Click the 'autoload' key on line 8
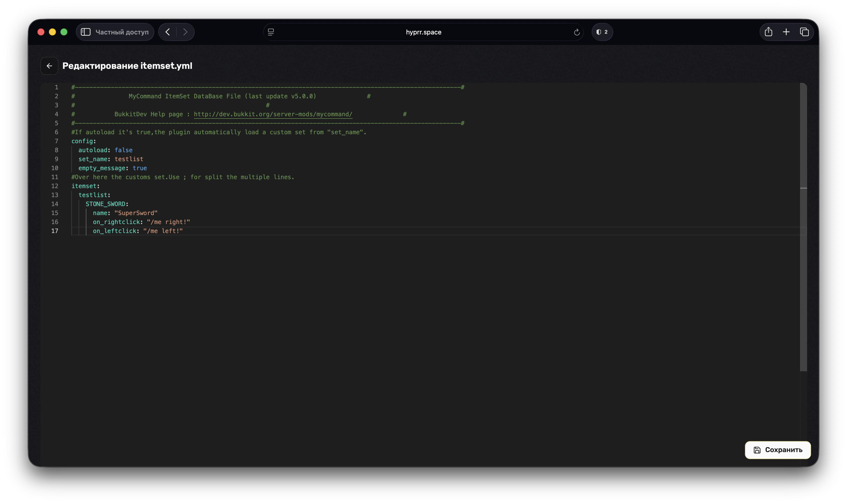The width and height of the screenshot is (847, 504). (93, 150)
